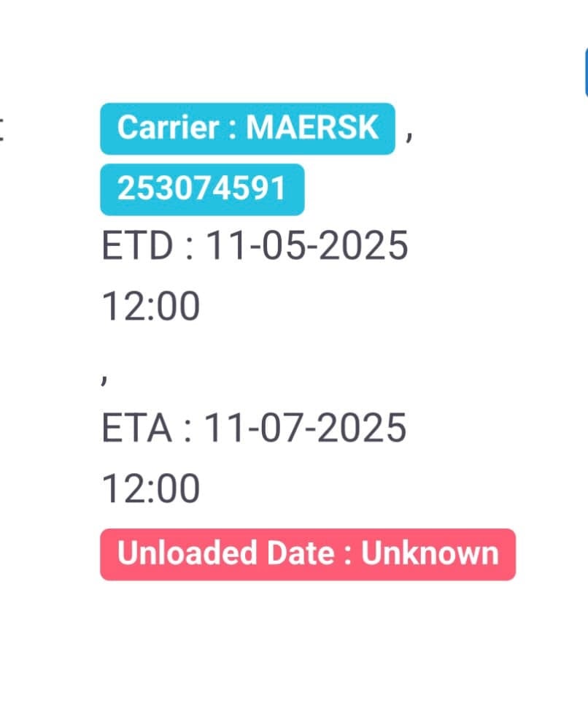Click the date 11-07-2025
The image size is (588, 703).
pos(305,428)
